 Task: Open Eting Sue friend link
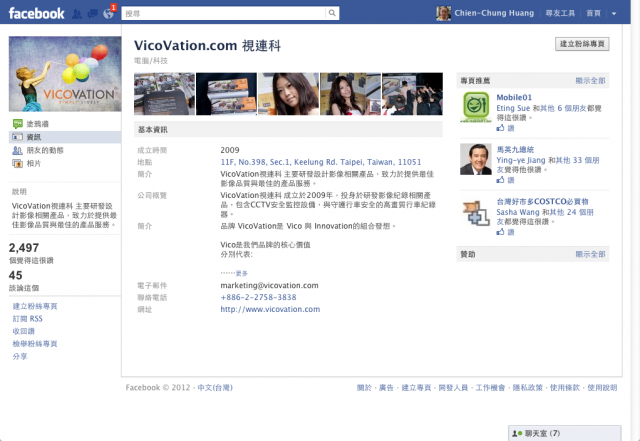click(513, 108)
